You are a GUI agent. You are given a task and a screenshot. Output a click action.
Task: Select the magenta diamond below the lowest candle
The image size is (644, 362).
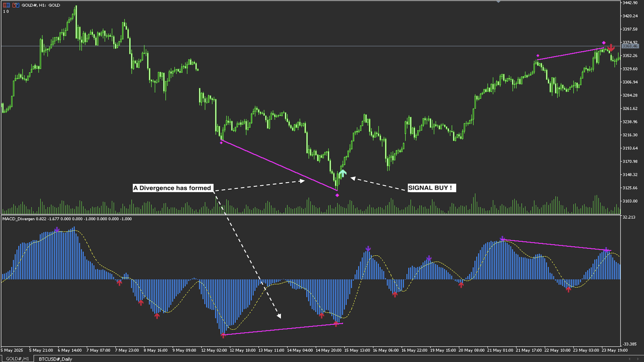click(x=337, y=195)
